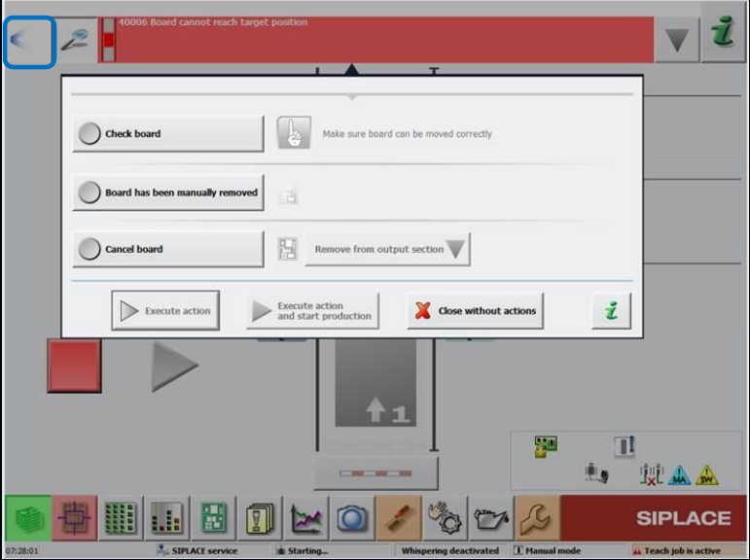Open the camera vision view

[351, 518]
